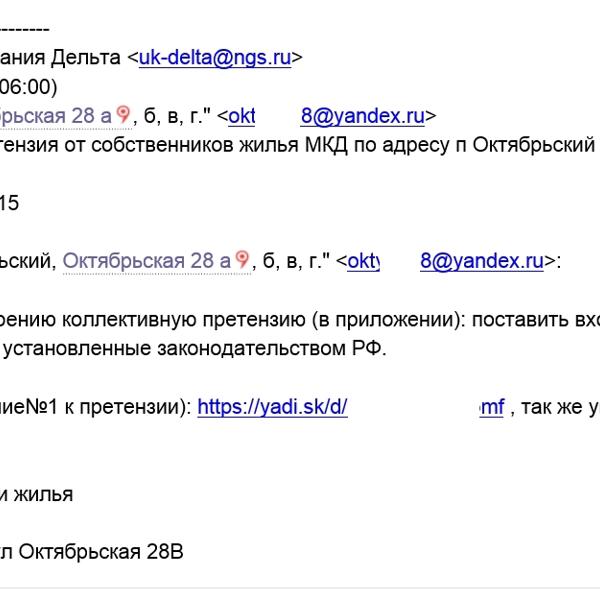Click the 'okt' email link fragment on recipient line

pyautogui.click(x=241, y=116)
